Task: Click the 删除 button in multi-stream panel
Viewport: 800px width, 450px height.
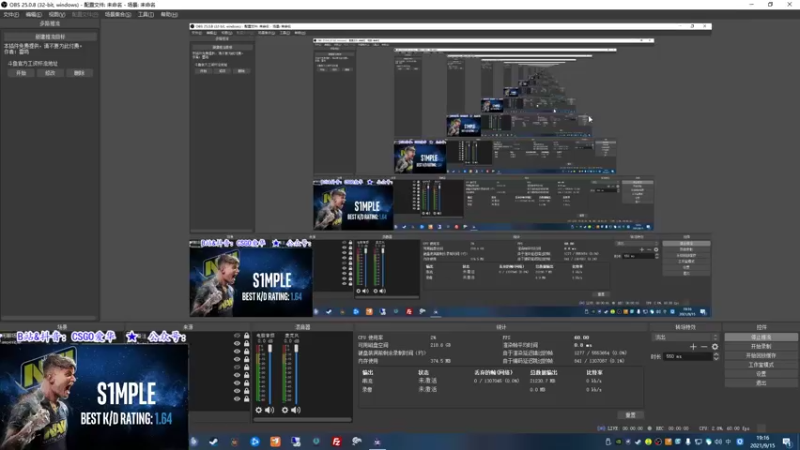Action: click(x=79, y=73)
